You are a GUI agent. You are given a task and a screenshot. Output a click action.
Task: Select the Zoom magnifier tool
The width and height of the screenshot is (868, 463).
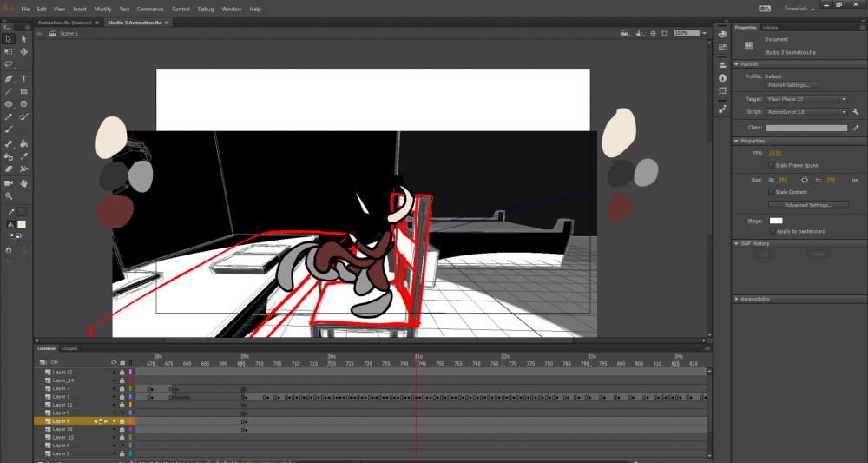[x=9, y=196]
